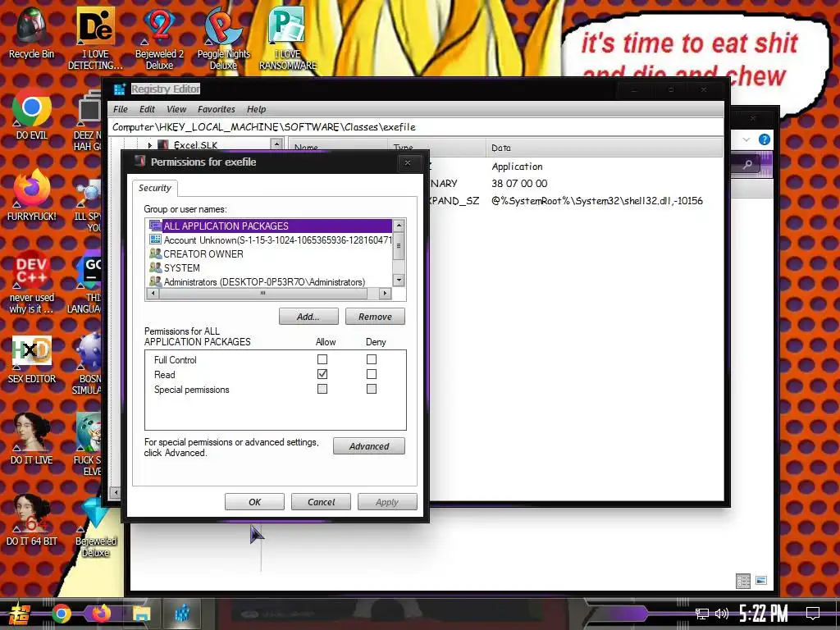Launch the Bejeweled Deluxe diamond shortcut
The image size is (840, 630).
click(x=95, y=527)
